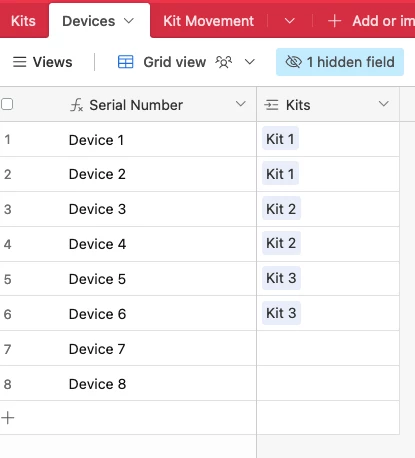415x458 pixels.
Task: Click the empty Kits cell for Device 7
Action: [328, 349]
